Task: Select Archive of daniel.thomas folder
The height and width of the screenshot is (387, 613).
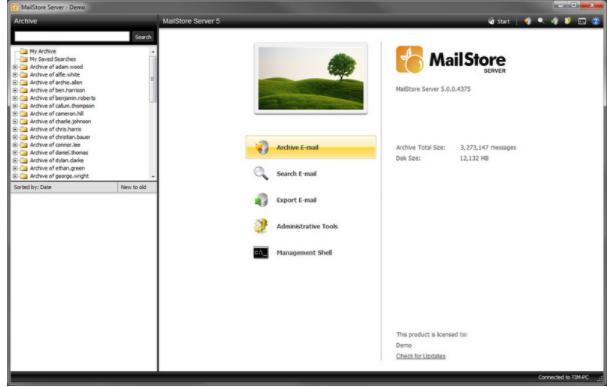Action: (59, 153)
